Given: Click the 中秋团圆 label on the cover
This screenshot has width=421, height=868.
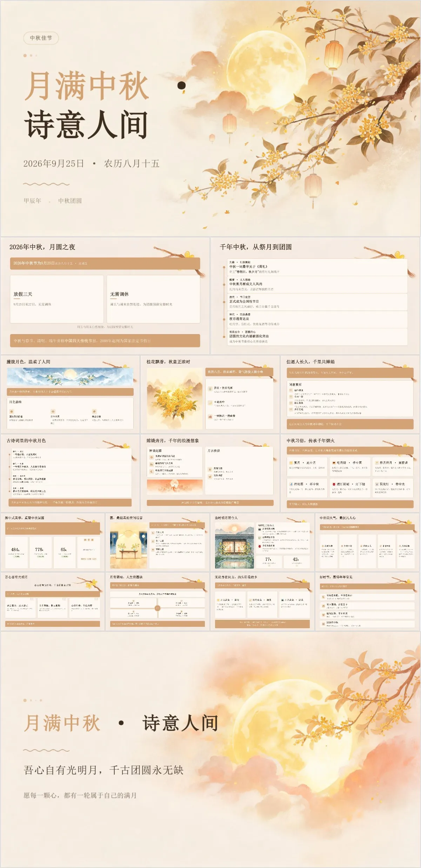Looking at the screenshot, I should (70, 201).
